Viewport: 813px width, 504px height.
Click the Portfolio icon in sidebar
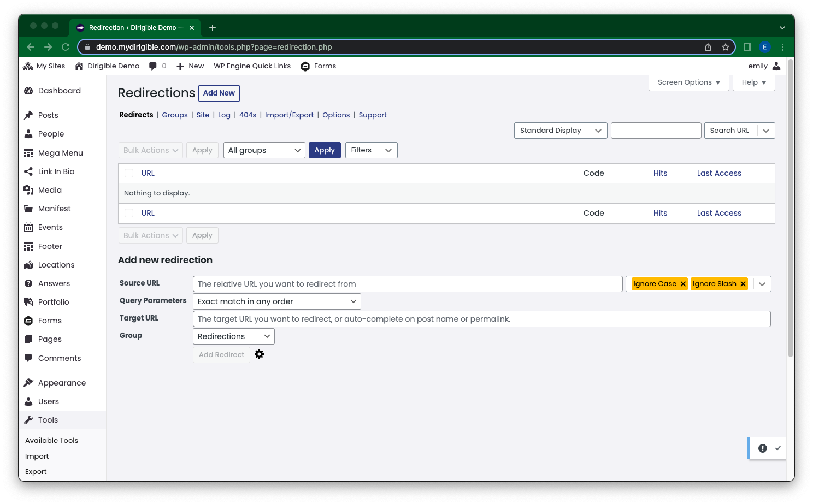28,302
